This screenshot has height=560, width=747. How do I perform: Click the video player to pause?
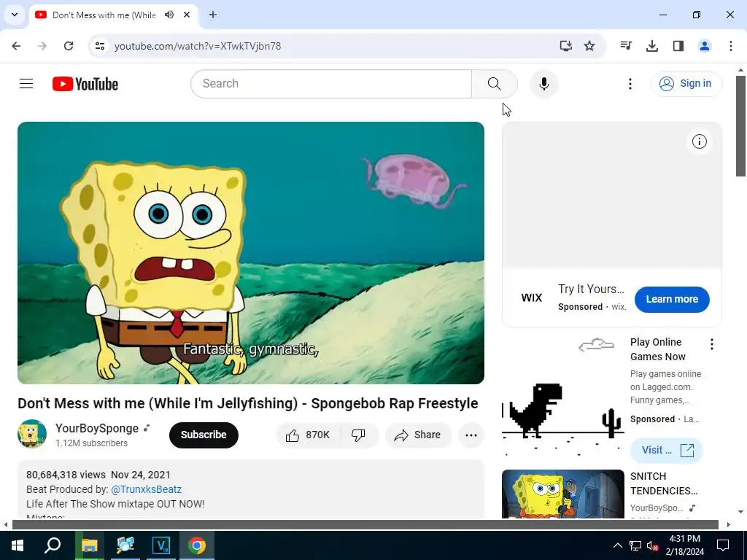tap(251, 253)
